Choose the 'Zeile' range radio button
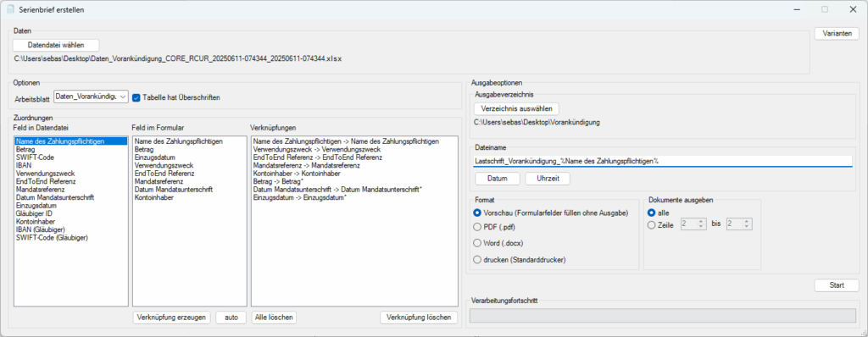The height and width of the screenshot is (337, 868). (x=652, y=224)
